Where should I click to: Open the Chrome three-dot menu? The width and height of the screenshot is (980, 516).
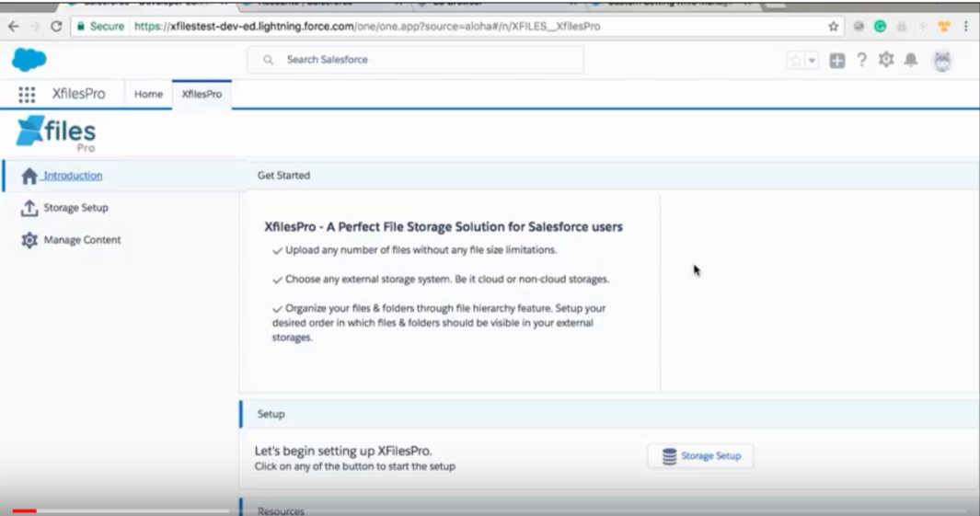coord(966,27)
